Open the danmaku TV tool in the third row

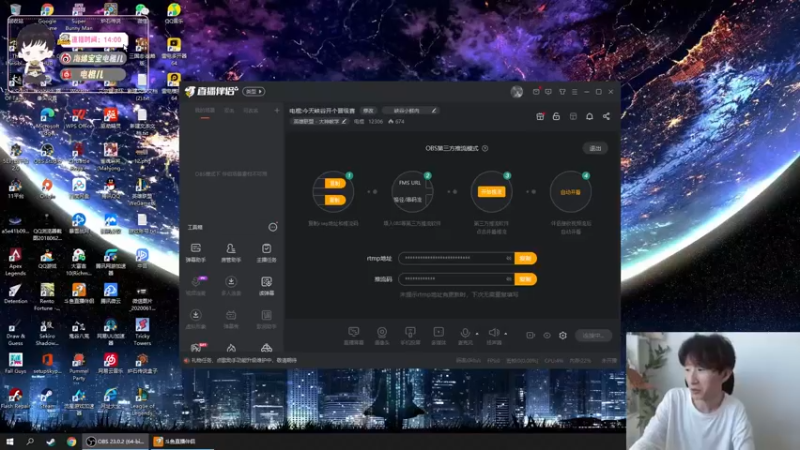pos(231,319)
